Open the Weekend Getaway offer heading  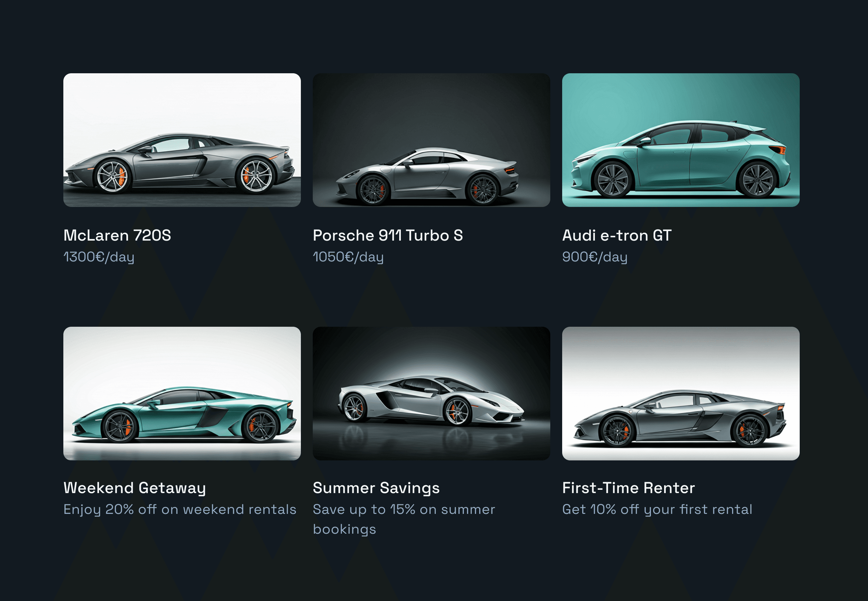tap(135, 488)
